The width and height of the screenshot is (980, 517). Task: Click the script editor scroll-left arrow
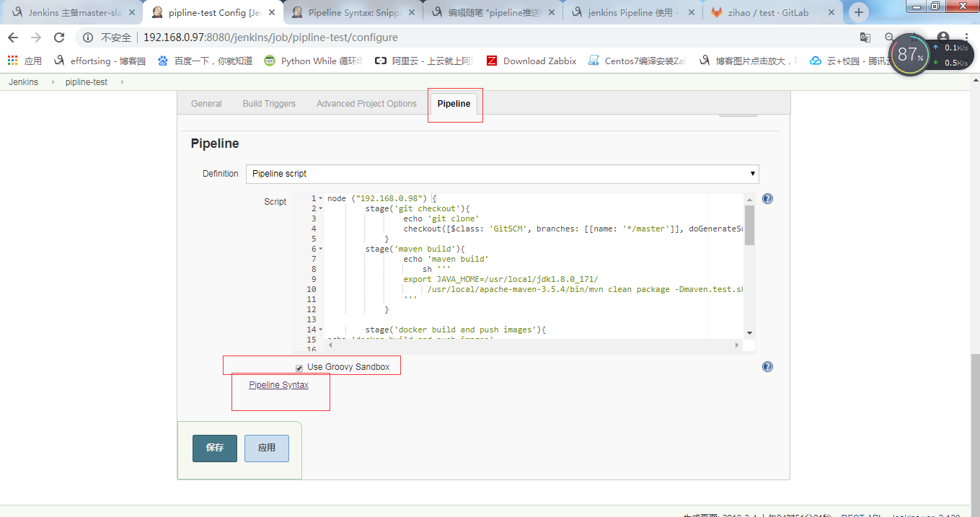(331, 345)
